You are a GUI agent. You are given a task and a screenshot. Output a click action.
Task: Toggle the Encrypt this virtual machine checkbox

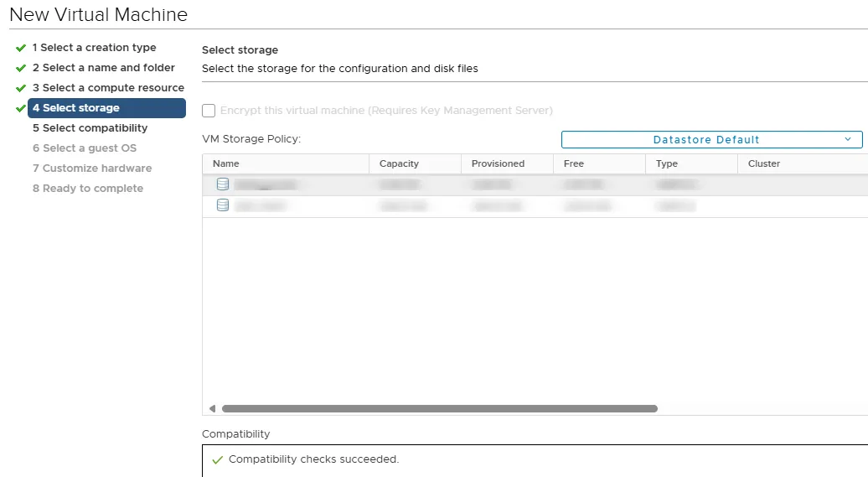coord(209,111)
